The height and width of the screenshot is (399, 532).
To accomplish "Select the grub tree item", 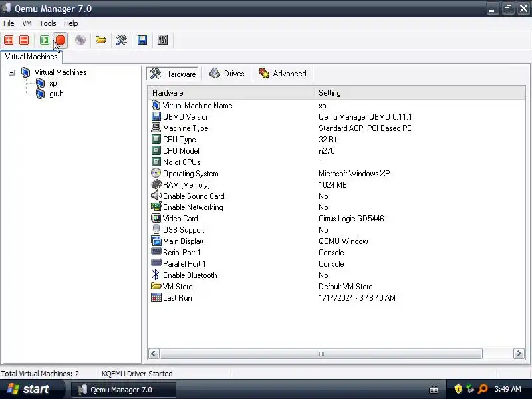I will coord(57,94).
